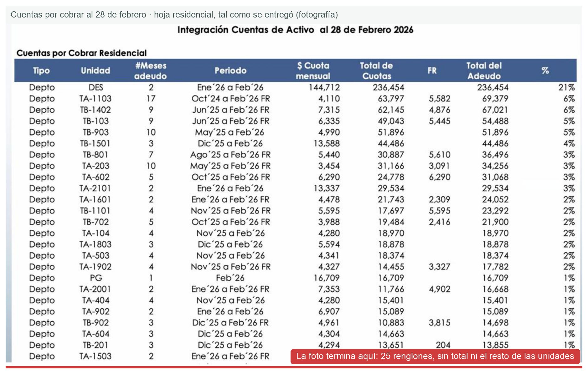
Task: Select unit cell TA-1601
Action: pyautogui.click(x=95, y=200)
